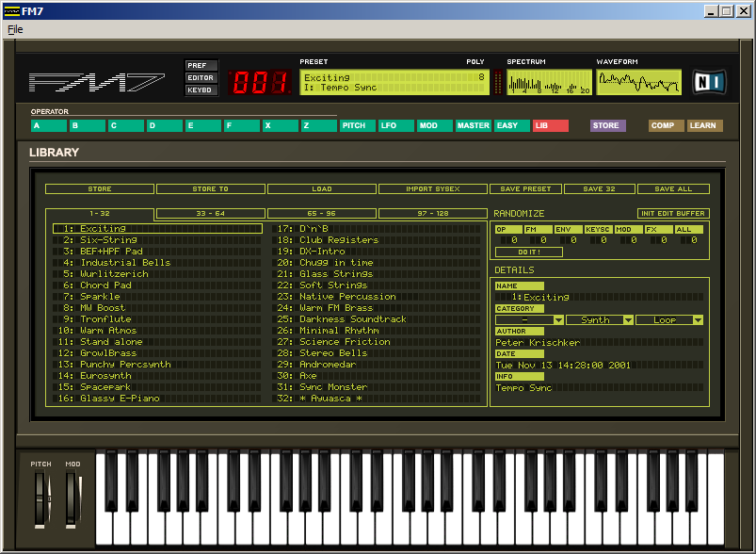Click the ALL randomize amount value

689,240
